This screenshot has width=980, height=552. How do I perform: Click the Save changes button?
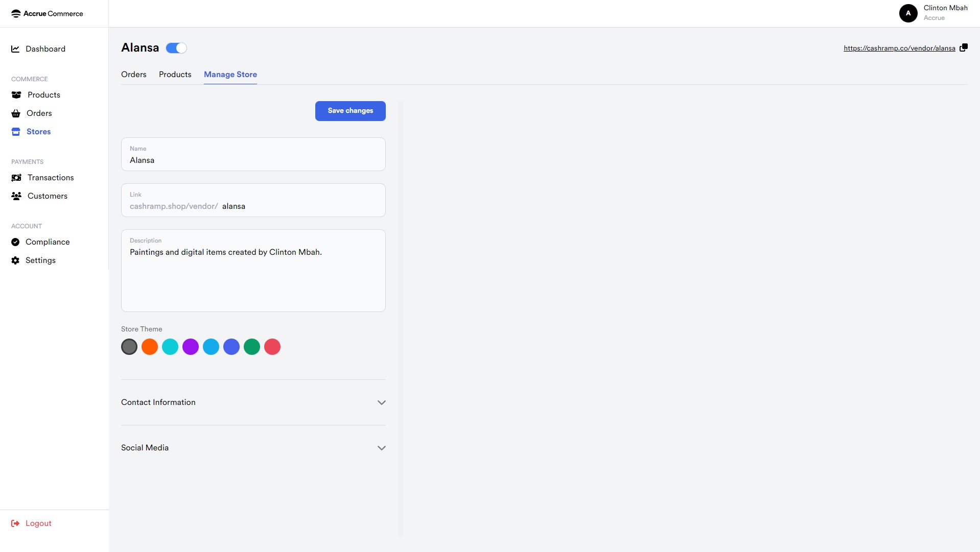point(350,111)
